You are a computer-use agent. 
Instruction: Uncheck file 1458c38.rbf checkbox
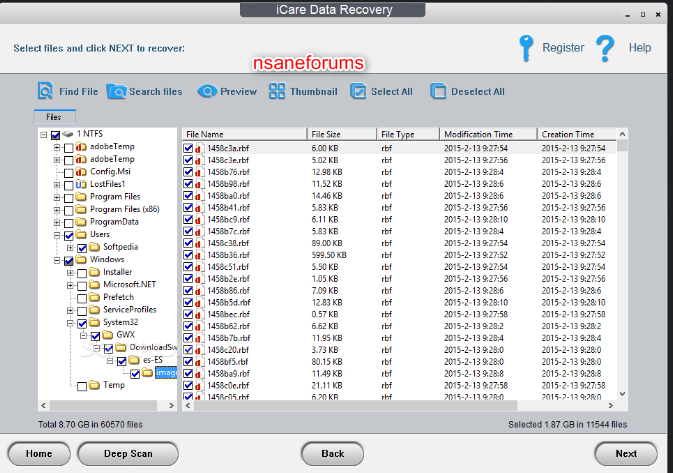pyautogui.click(x=188, y=243)
